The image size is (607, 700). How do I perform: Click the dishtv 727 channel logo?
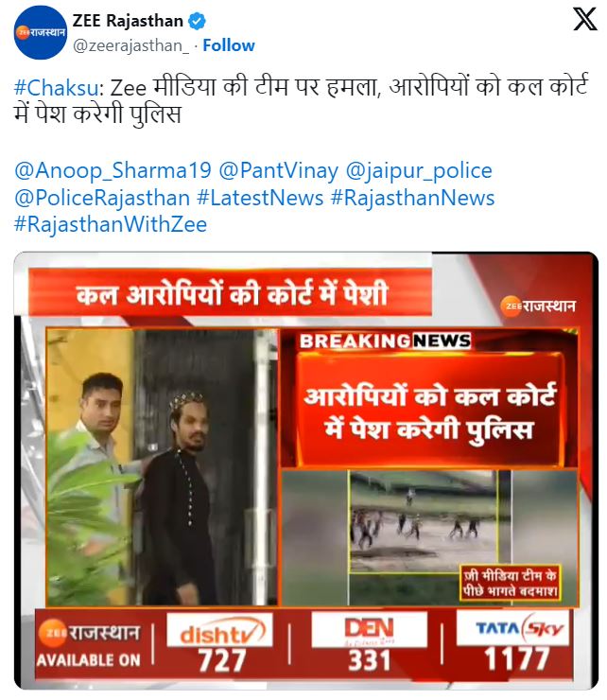point(220,643)
